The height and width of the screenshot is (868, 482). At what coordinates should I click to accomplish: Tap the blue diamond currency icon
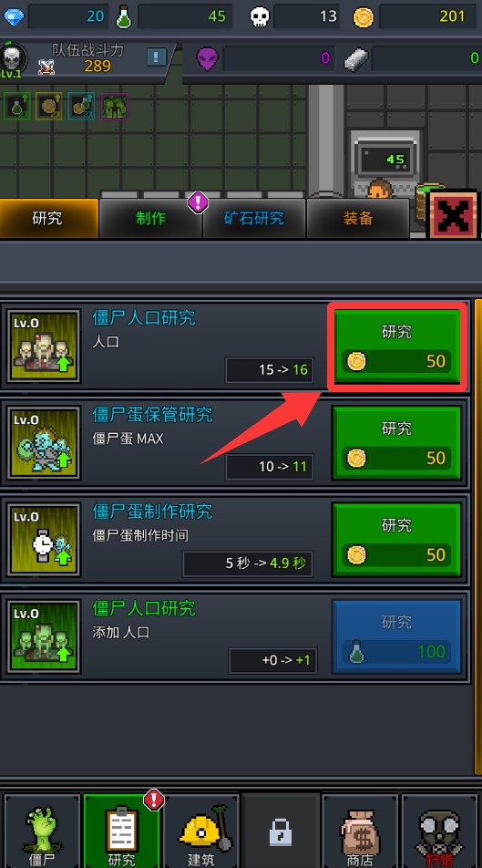click(x=14, y=16)
